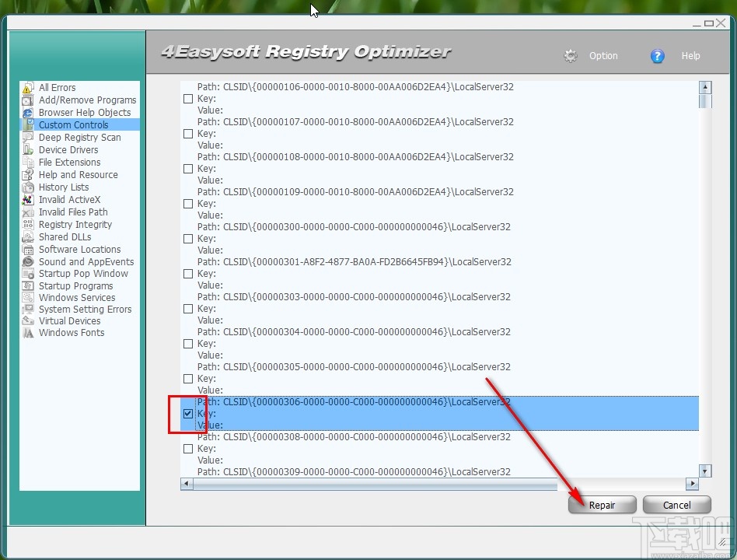This screenshot has height=560, width=737.
Task: Select Startup Programs category
Action: 75,286
